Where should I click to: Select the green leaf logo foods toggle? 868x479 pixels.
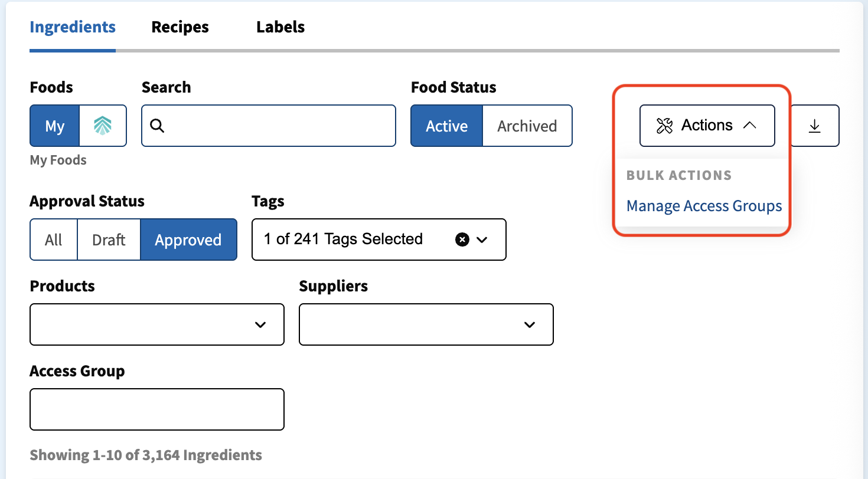point(103,126)
